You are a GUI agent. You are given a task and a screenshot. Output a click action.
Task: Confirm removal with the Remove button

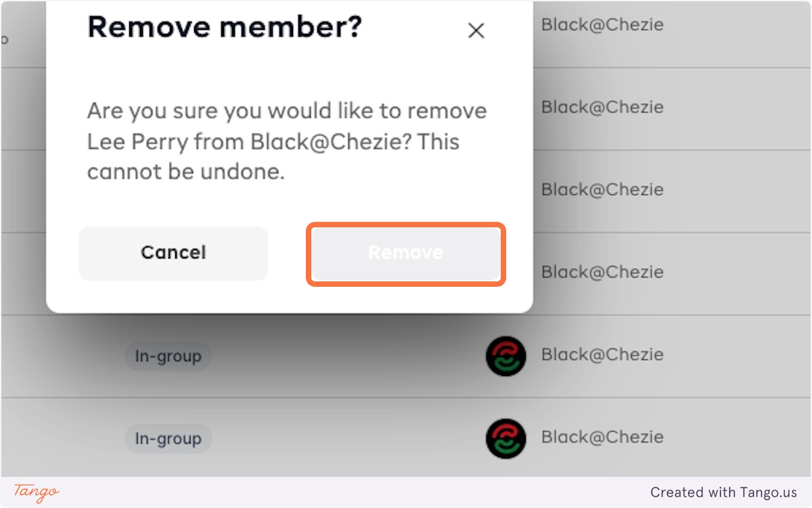coord(406,253)
